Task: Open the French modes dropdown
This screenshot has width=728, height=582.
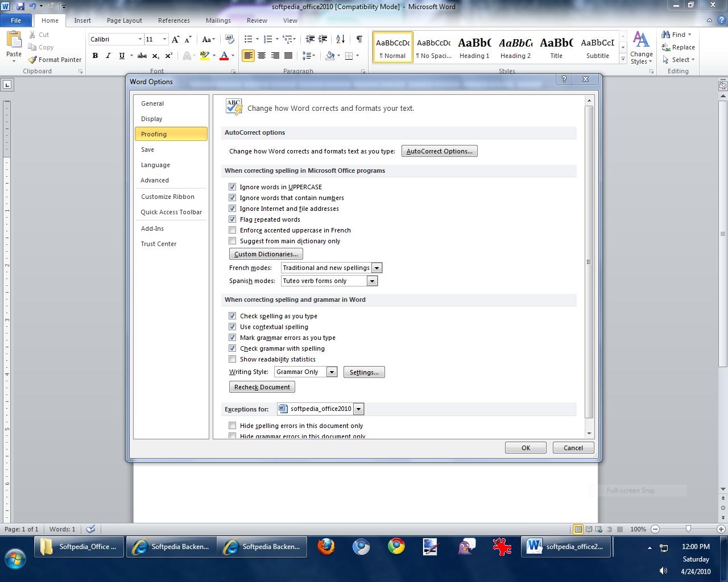Action: (x=377, y=268)
